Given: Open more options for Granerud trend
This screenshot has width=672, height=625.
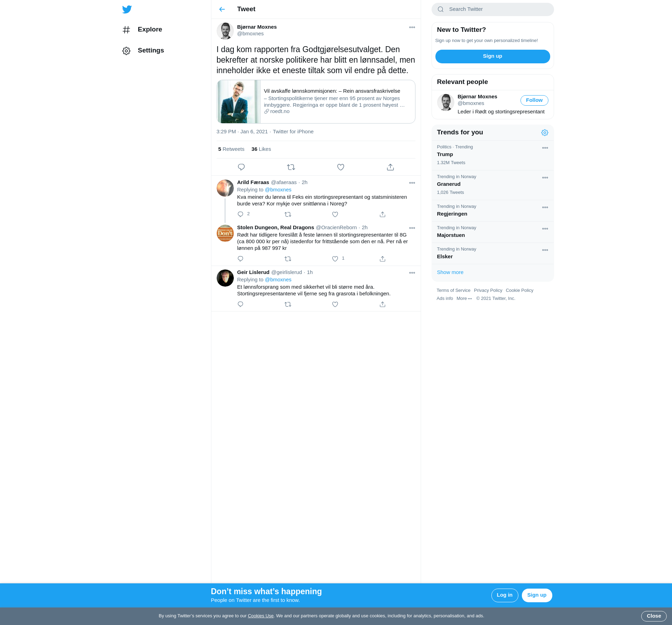Looking at the screenshot, I should (545, 178).
